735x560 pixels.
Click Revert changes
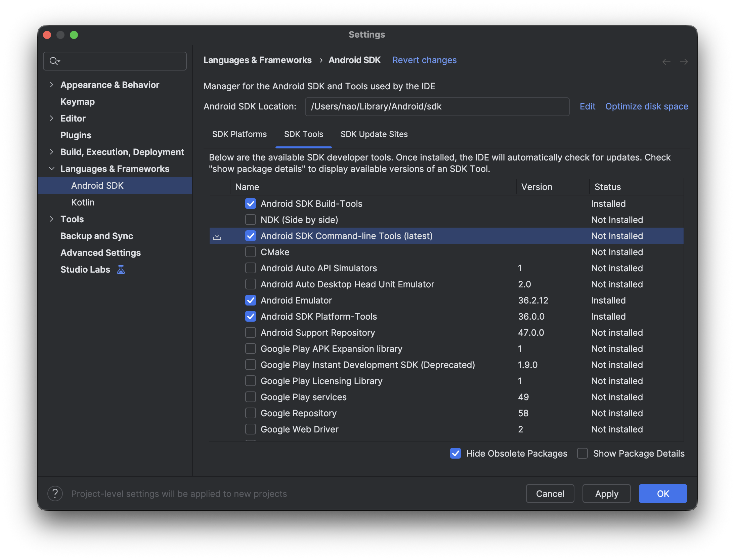pyautogui.click(x=424, y=60)
